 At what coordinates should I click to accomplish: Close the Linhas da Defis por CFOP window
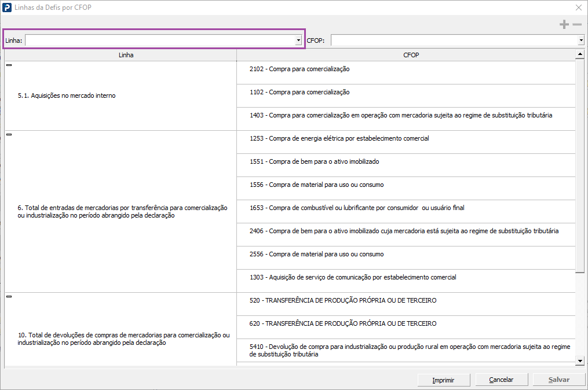pyautogui.click(x=578, y=8)
